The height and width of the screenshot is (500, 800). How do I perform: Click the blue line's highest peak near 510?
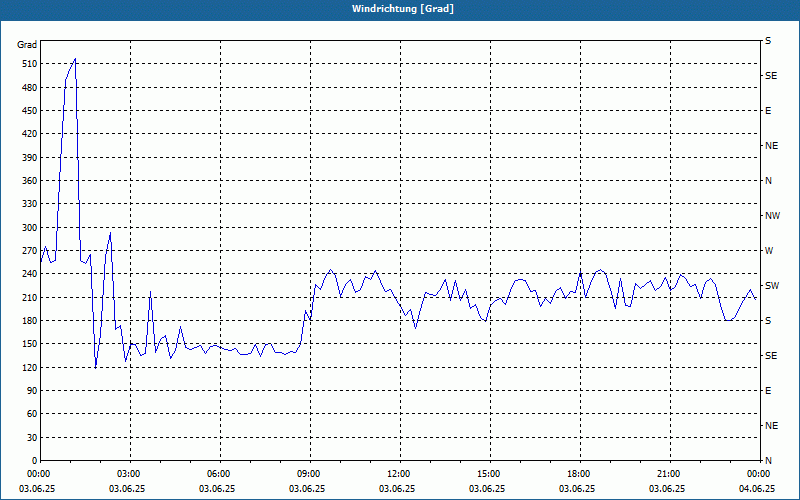[75, 59]
